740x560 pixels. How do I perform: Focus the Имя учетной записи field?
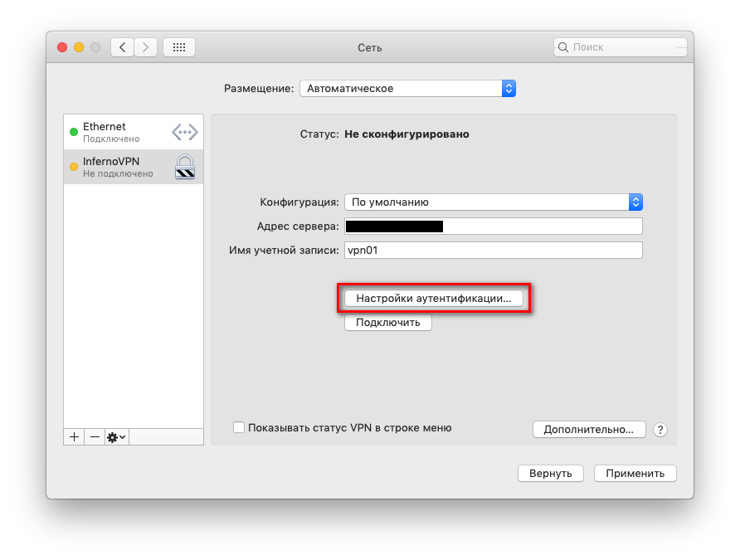494,250
